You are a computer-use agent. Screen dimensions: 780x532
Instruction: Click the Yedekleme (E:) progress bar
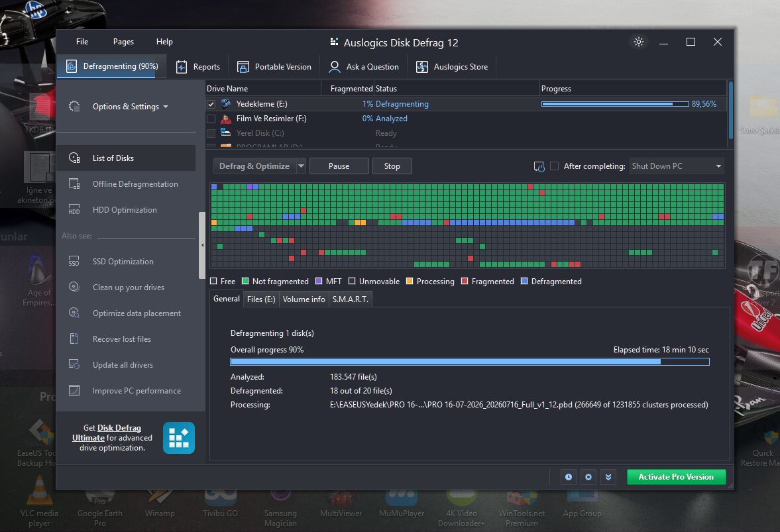pyautogui.click(x=615, y=104)
